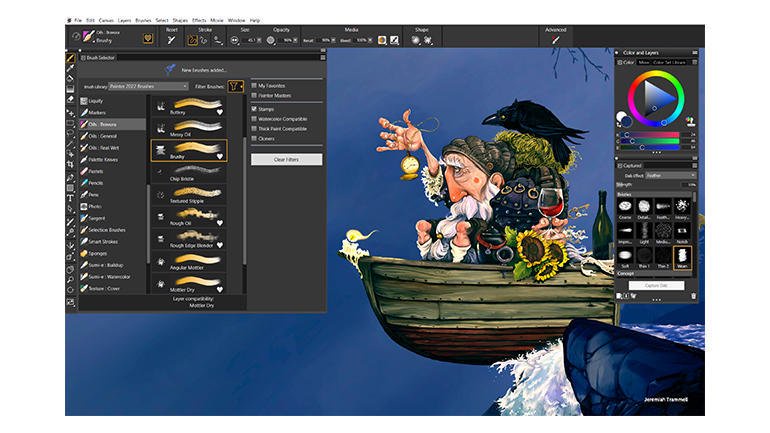This screenshot has height=433, width=770.
Task: Check the Watercolor Compatible filter
Action: pyautogui.click(x=254, y=118)
